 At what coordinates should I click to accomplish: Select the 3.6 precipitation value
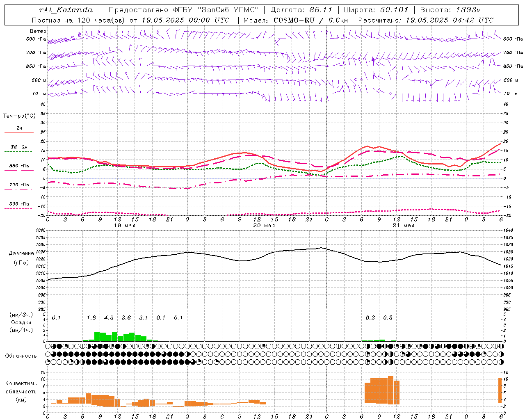click(126, 317)
